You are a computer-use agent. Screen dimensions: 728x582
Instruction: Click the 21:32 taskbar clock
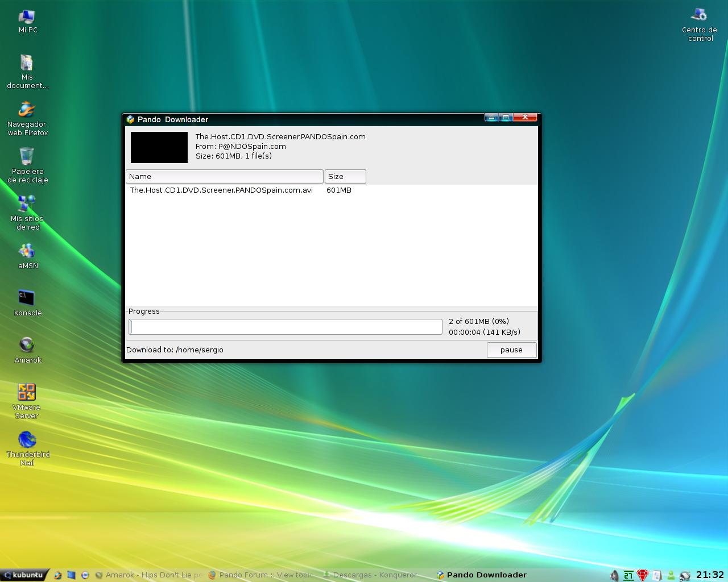coord(710,575)
